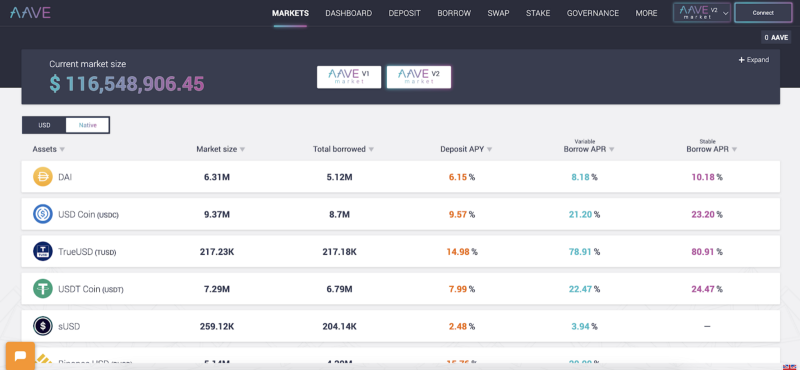Click the TrueUSD token icon

(43, 252)
